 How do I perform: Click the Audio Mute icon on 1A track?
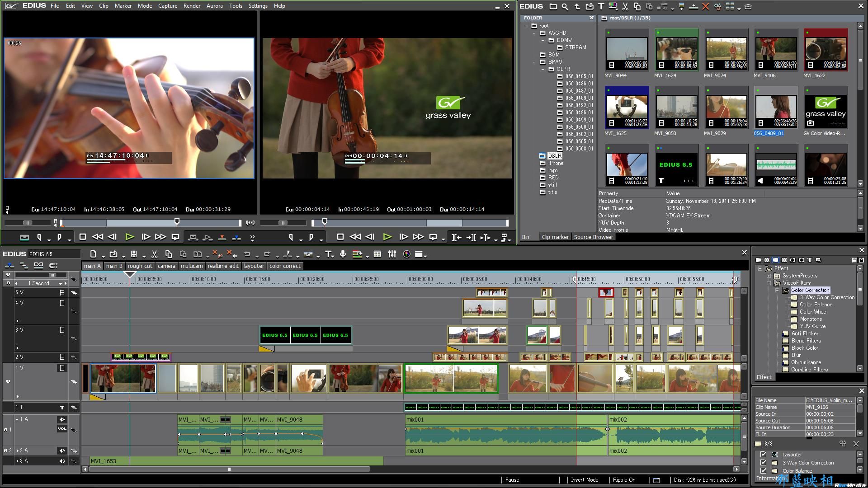(61, 419)
